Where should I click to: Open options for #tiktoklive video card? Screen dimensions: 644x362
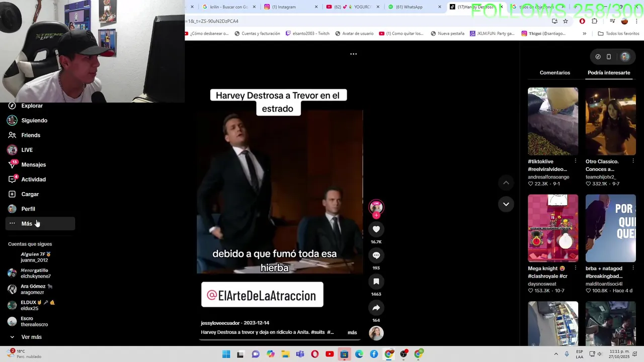[x=576, y=161]
